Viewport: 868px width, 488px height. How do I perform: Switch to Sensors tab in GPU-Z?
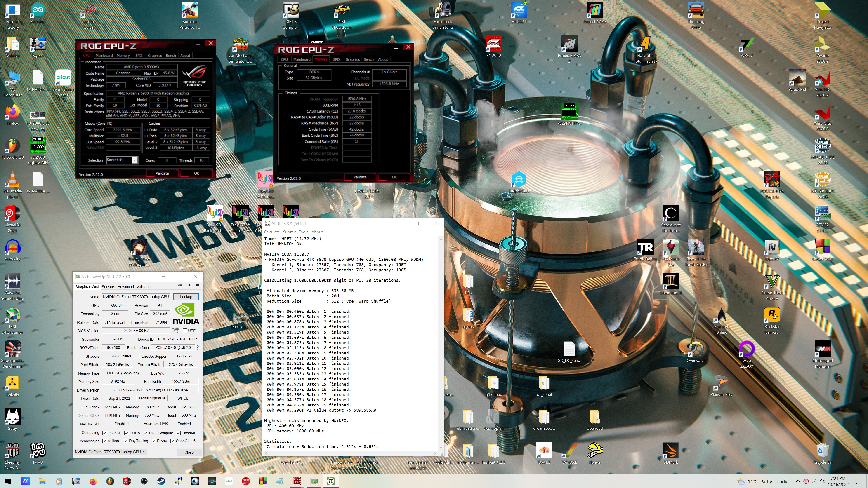coord(108,287)
